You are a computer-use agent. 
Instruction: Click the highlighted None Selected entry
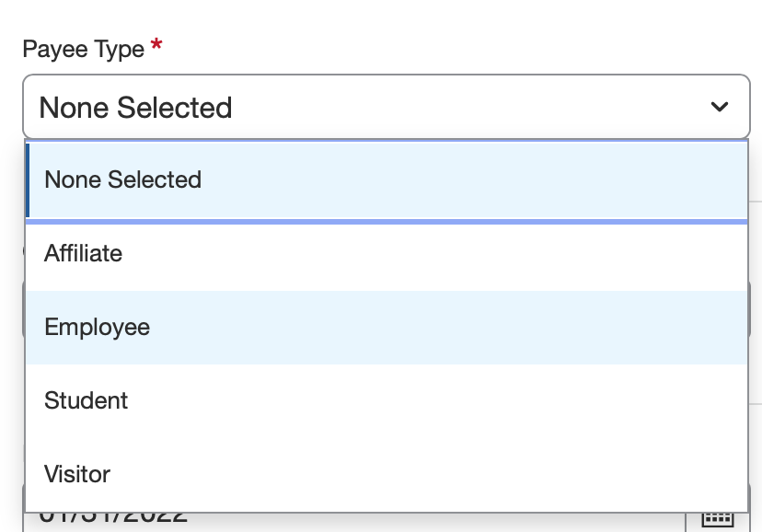[x=122, y=179]
